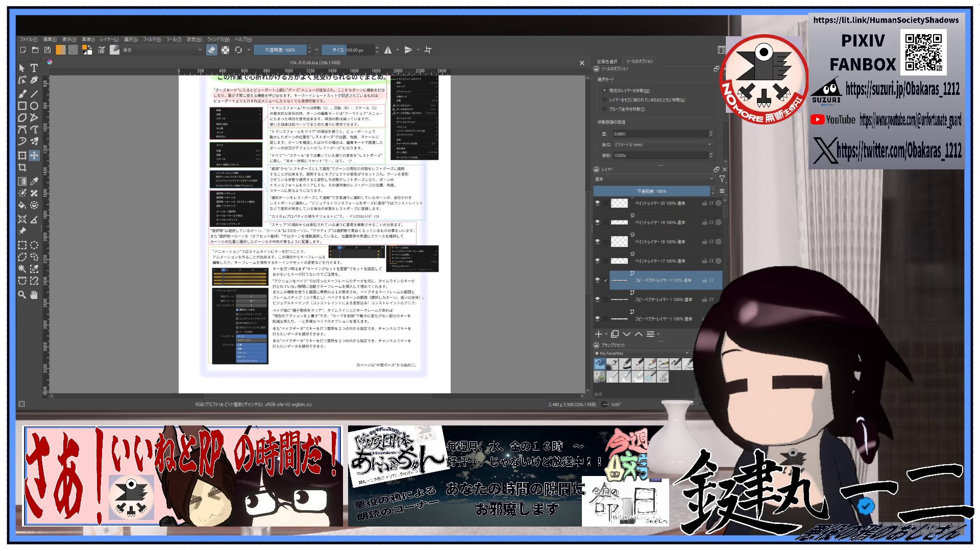The width and height of the screenshot is (980, 551).
Task: Duplicate the layer via copy icon
Action: (615, 334)
